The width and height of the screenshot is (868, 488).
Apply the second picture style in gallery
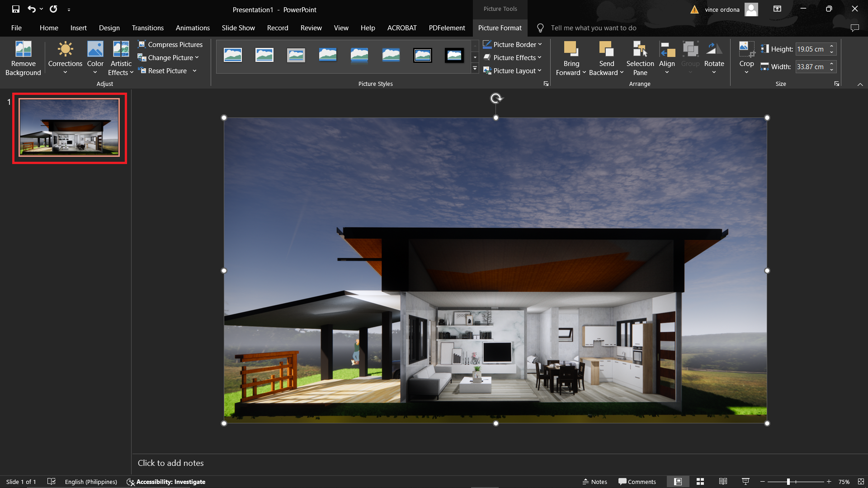(x=264, y=55)
